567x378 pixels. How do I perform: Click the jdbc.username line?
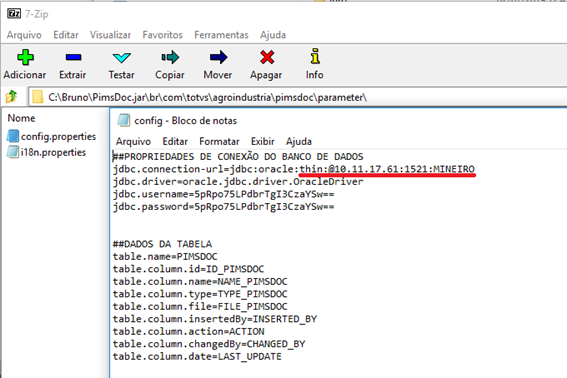click(223, 194)
